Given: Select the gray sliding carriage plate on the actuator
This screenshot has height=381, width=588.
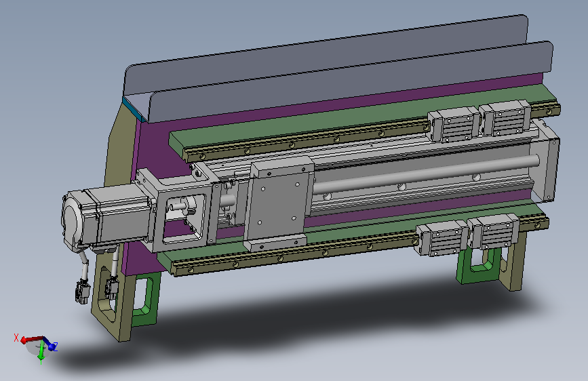Looking at the screenshot, I should 277,204.
